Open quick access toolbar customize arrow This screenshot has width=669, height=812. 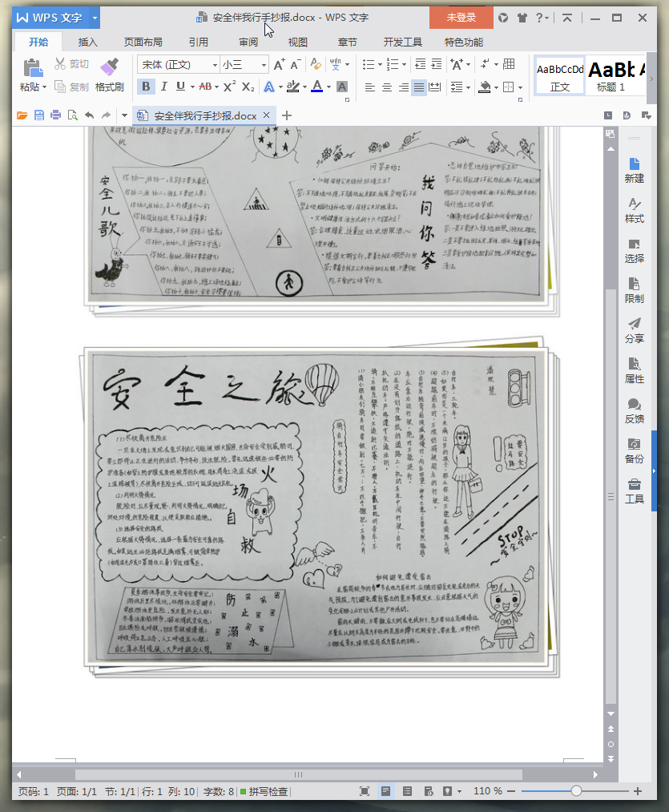tap(124, 115)
